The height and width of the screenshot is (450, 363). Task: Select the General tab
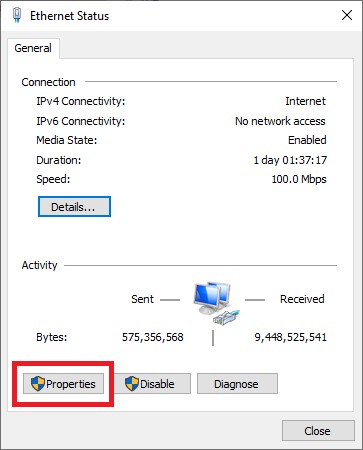[x=33, y=48]
